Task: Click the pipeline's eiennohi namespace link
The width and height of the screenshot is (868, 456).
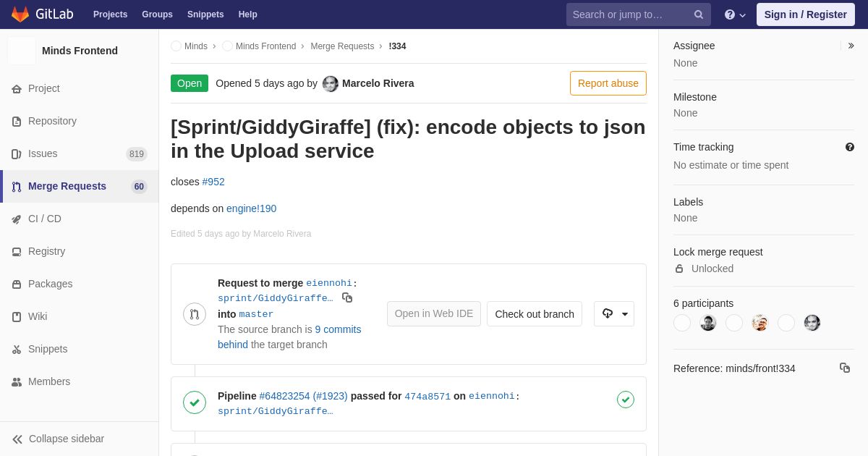Action: click(492, 396)
